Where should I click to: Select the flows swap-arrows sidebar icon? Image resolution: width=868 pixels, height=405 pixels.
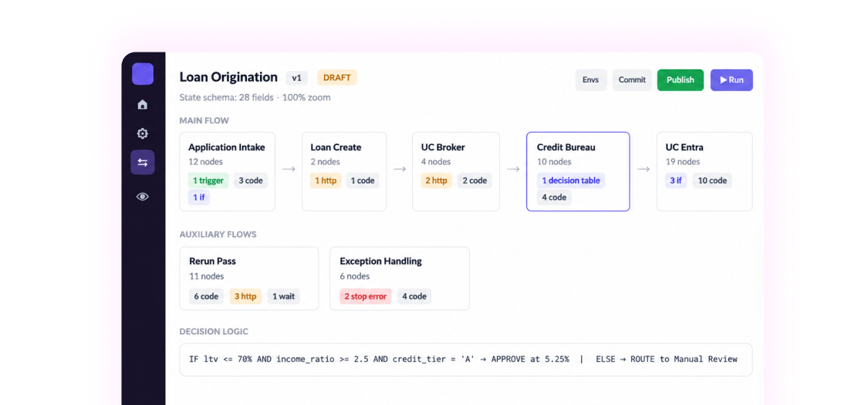[x=142, y=162]
